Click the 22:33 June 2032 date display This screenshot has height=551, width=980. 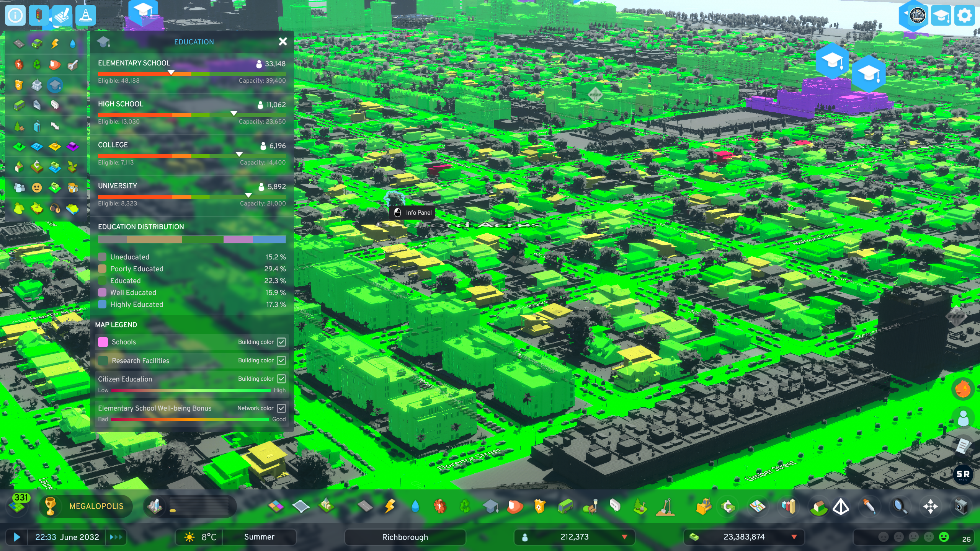click(67, 537)
